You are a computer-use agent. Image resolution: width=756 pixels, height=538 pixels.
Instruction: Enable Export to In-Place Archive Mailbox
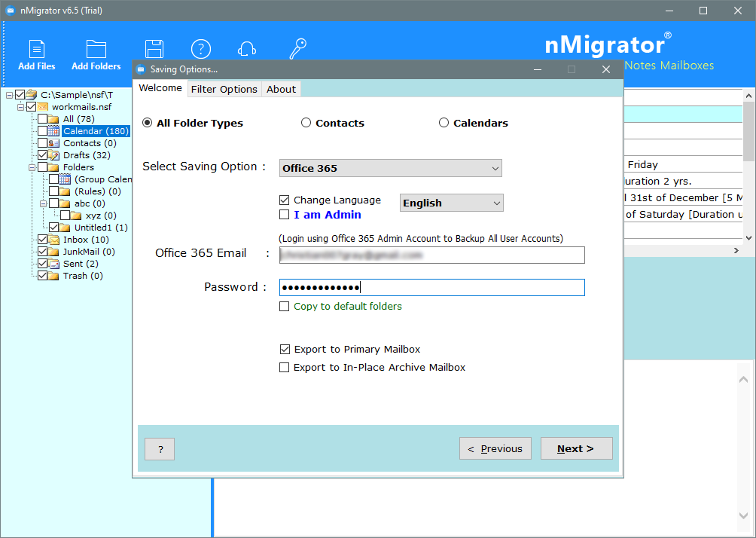click(x=284, y=368)
